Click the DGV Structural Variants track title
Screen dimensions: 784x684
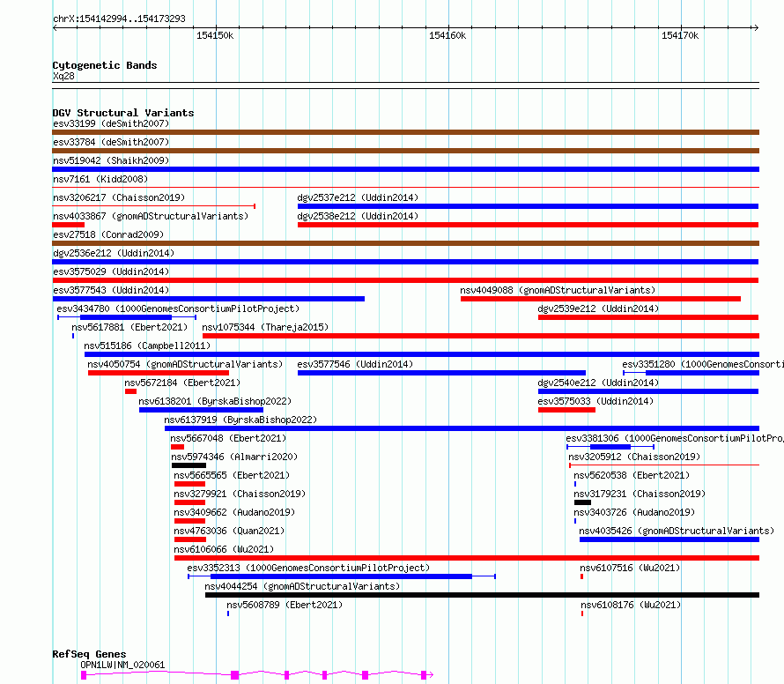coord(123,113)
